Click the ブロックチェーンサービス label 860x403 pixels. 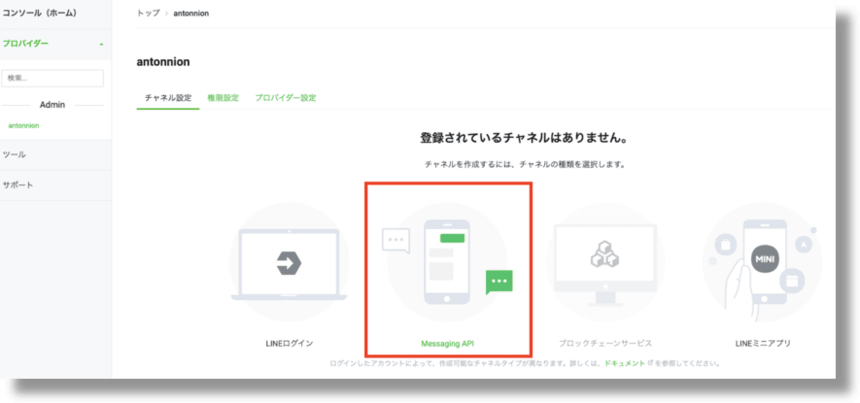click(x=605, y=344)
